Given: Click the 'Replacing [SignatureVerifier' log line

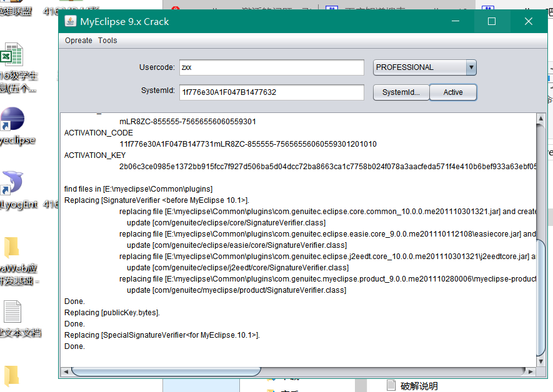Looking at the screenshot, I should (157, 200).
